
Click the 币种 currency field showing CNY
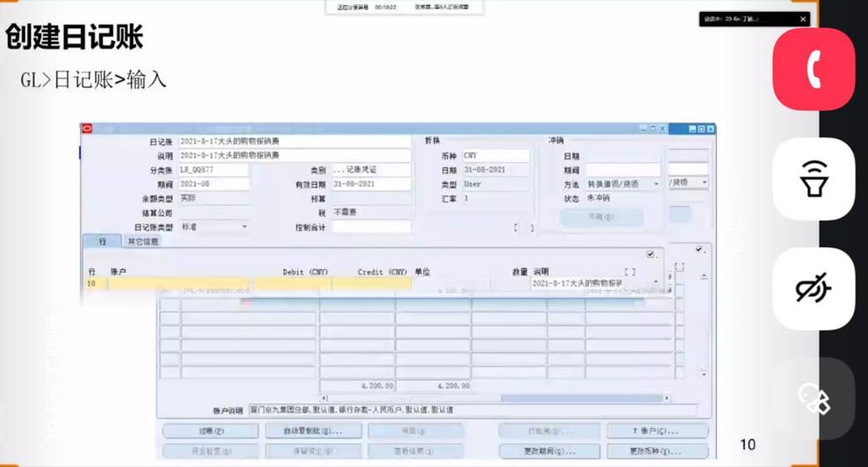click(x=495, y=156)
